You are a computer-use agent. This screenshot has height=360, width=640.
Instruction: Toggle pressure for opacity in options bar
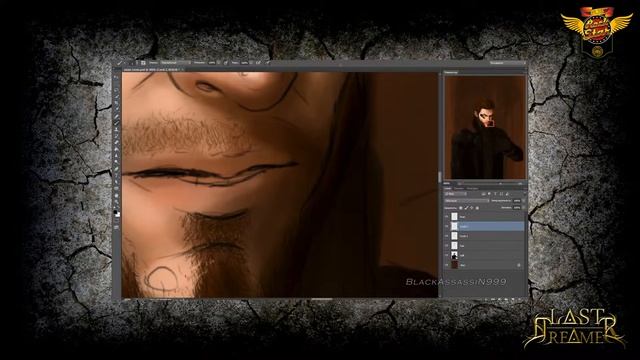[226, 63]
